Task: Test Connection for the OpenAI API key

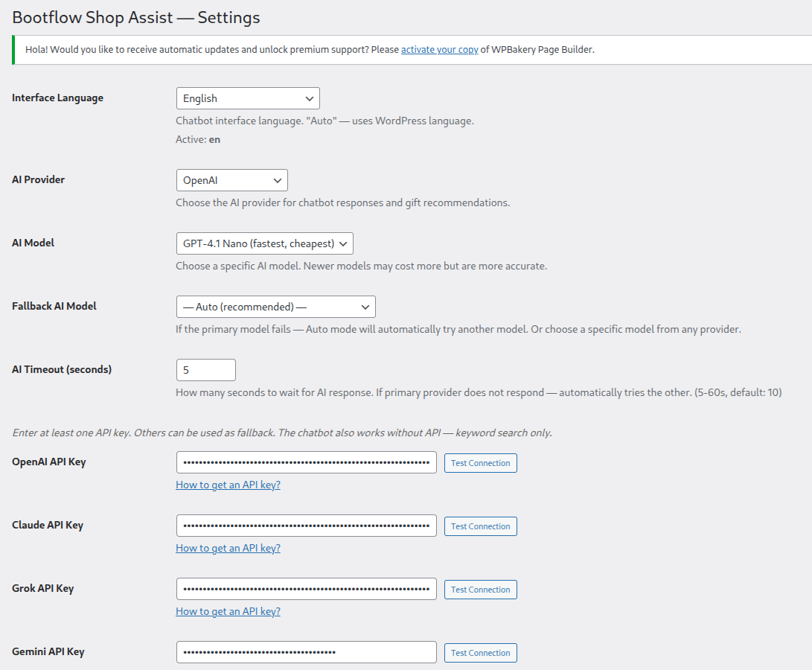Action: (x=481, y=463)
